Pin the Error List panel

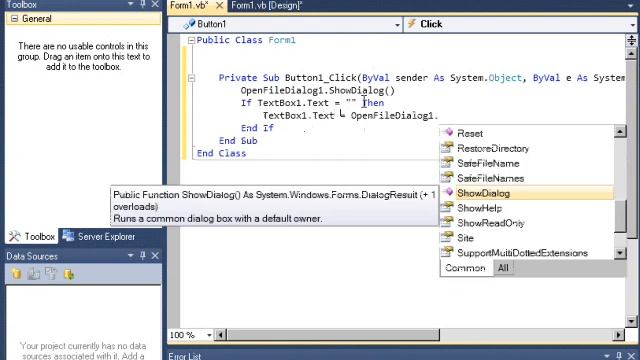(x=619, y=356)
